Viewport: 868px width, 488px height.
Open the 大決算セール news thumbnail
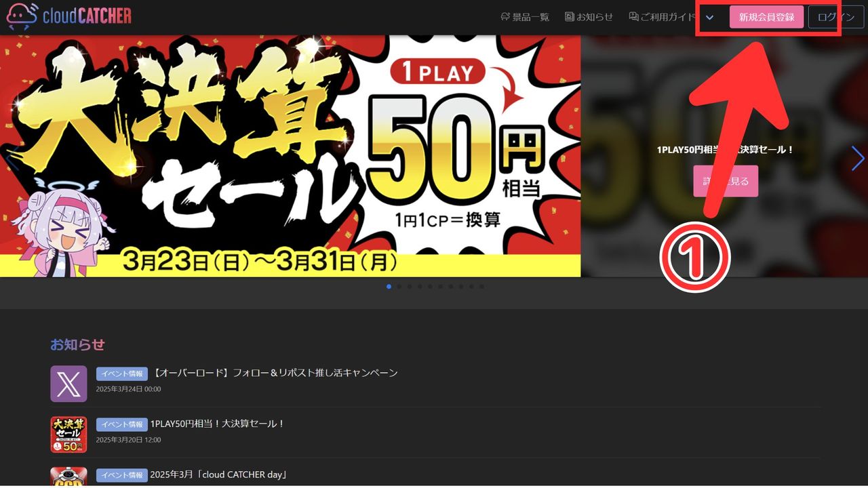click(68, 434)
